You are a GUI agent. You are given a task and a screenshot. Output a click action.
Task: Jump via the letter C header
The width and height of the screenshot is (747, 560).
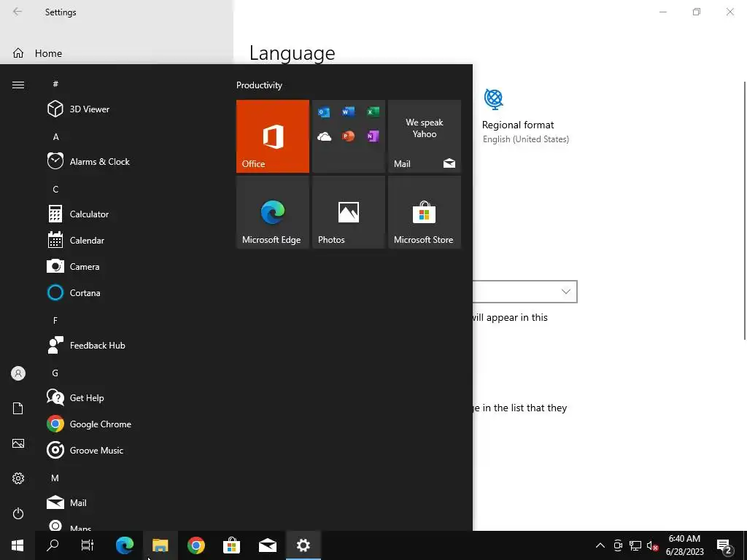[x=55, y=190]
